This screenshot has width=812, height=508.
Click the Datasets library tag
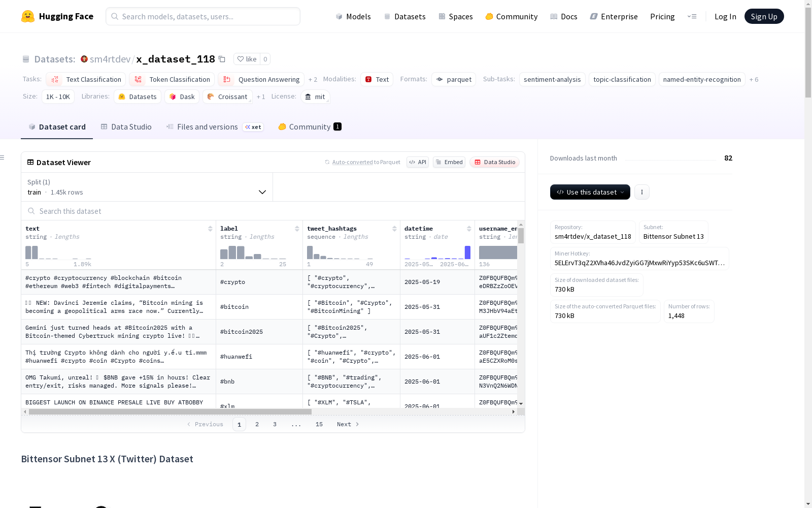pos(138,97)
